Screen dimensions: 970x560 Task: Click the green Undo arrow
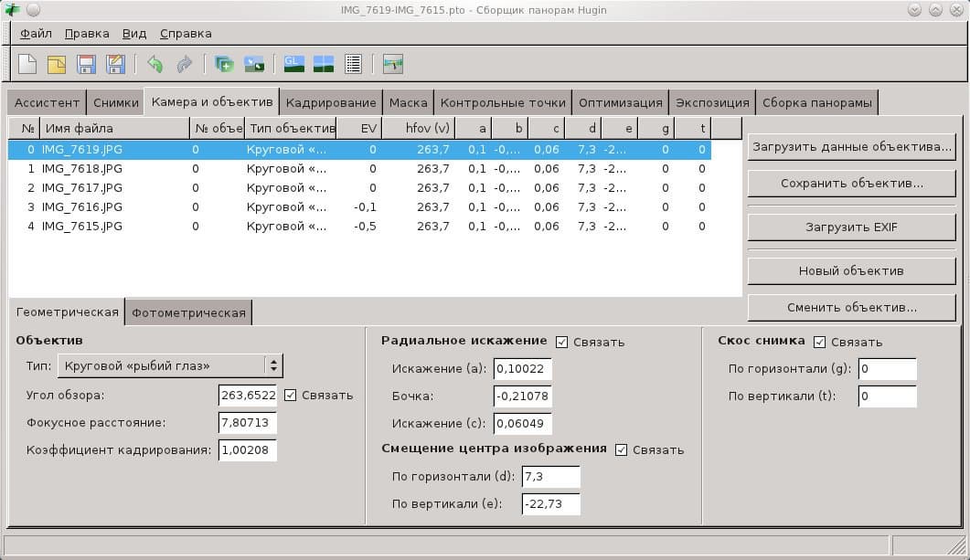[155, 64]
